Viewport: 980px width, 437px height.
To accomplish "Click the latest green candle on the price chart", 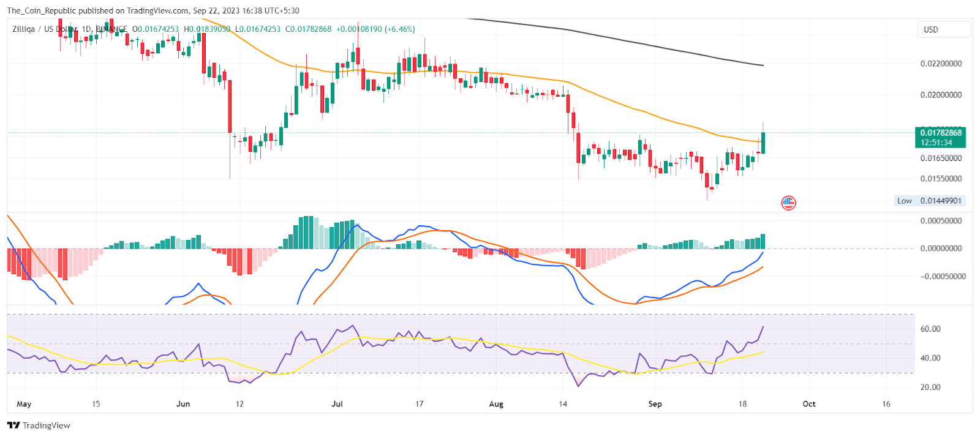I will click(x=763, y=143).
